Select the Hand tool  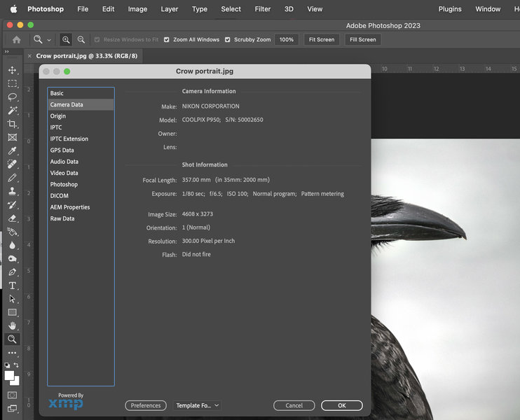pyautogui.click(x=13, y=326)
